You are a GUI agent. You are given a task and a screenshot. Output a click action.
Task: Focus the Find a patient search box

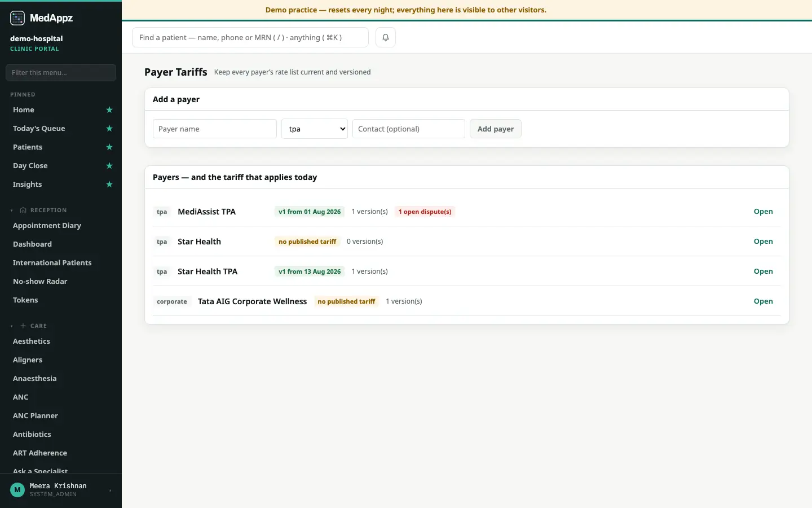tap(250, 37)
